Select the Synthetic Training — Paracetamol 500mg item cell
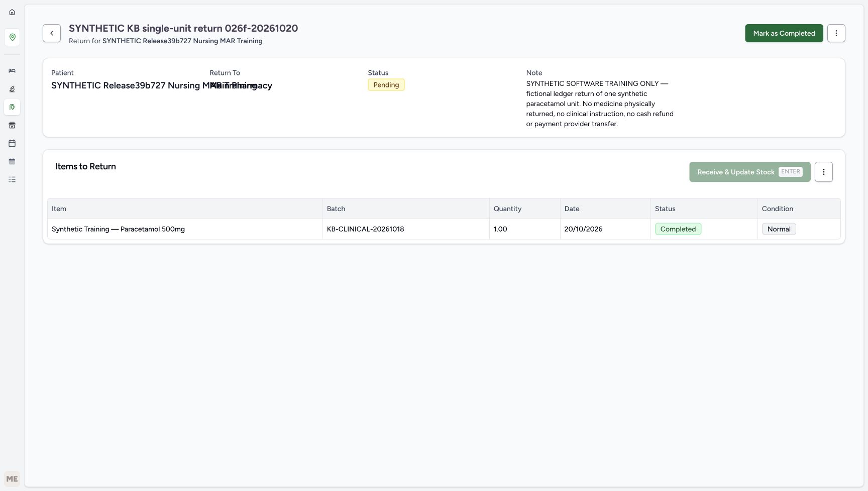Screen dimensions: 868x491 (185, 229)
